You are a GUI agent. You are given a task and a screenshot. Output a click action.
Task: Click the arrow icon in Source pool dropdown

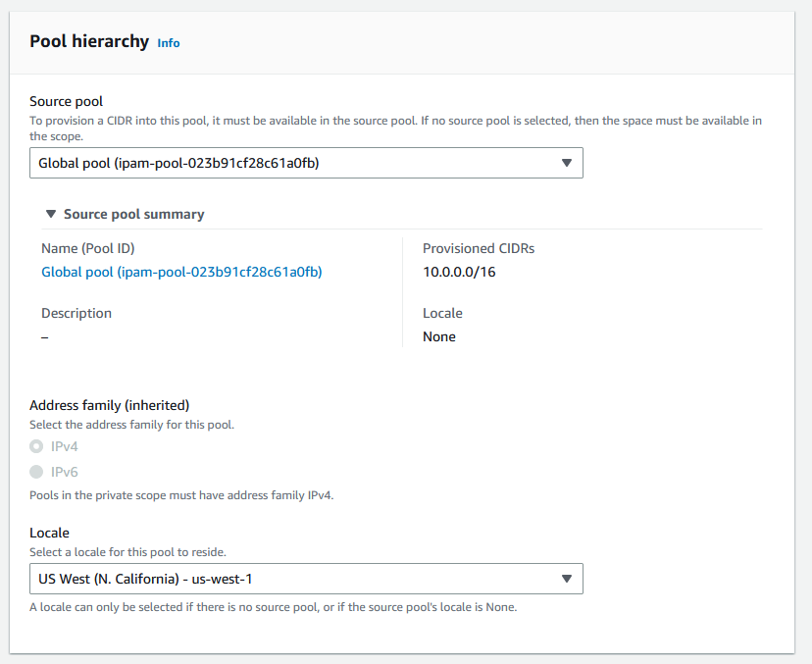566,163
